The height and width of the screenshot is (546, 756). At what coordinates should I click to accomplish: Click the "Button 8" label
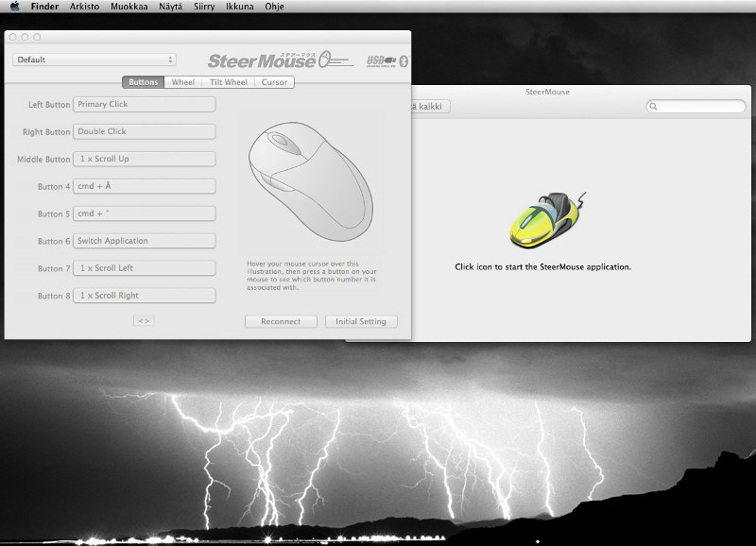[x=54, y=296]
